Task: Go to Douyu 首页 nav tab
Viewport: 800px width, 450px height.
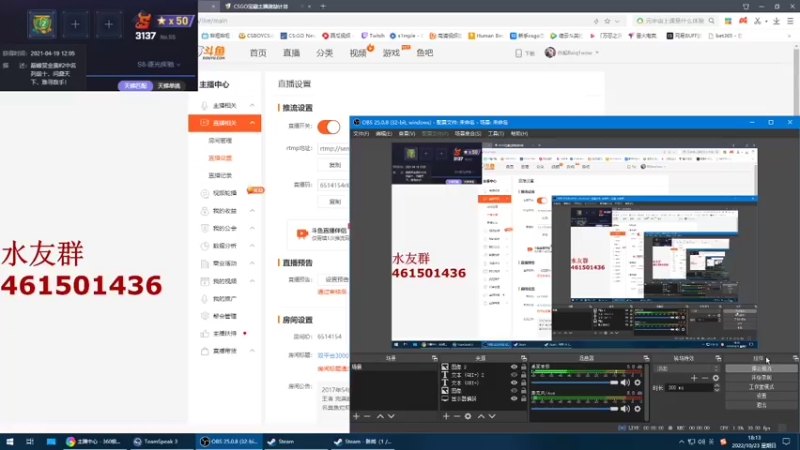Action: (x=258, y=53)
